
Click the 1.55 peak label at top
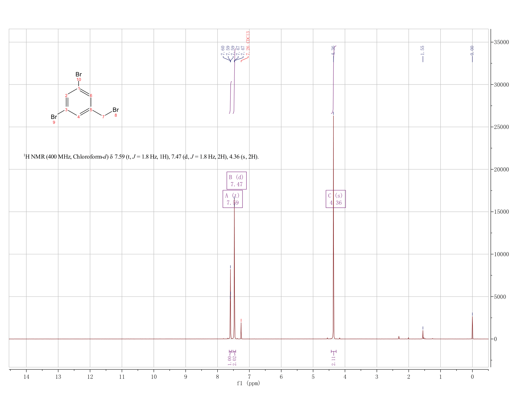[423, 50]
